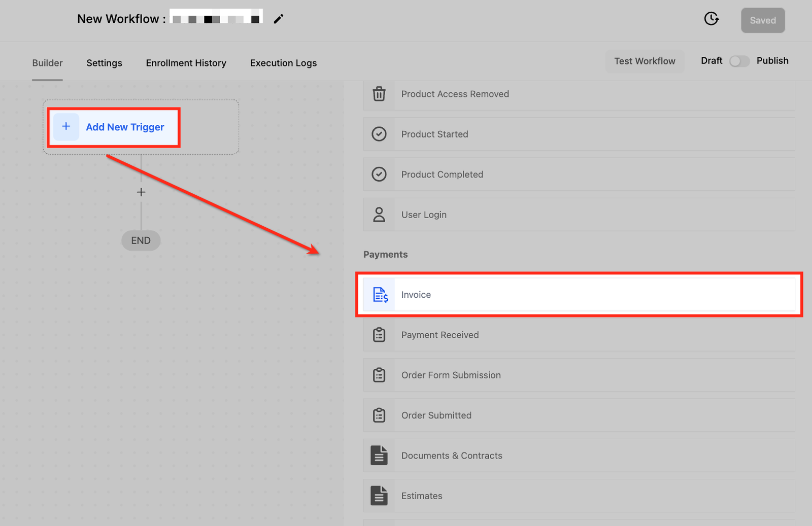Click the Invoice dollar document icon
This screenshot has height=526, width=812.
tap(380, 295)
